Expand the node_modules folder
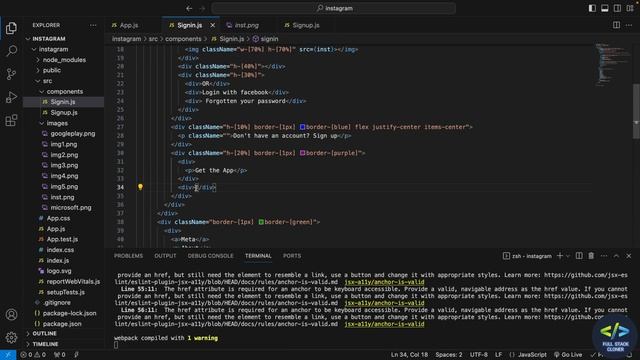Viewport: 640px width, 360px height. pos(38,60)
